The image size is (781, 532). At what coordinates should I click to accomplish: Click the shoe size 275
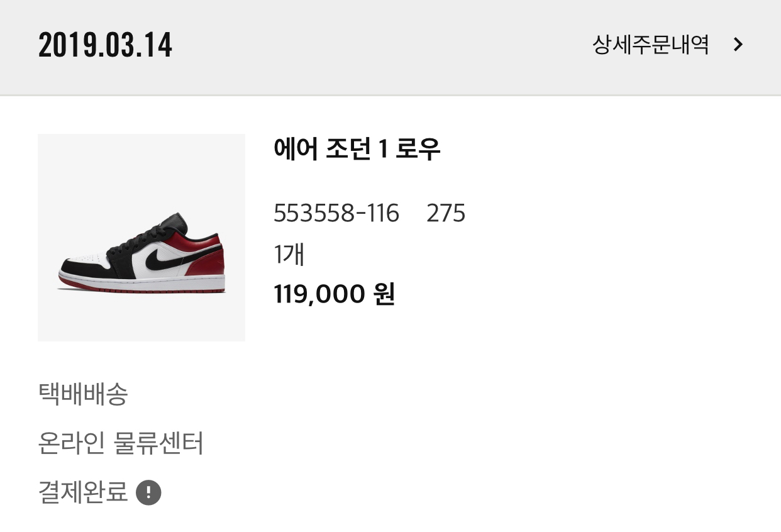[x=446, y=214]
